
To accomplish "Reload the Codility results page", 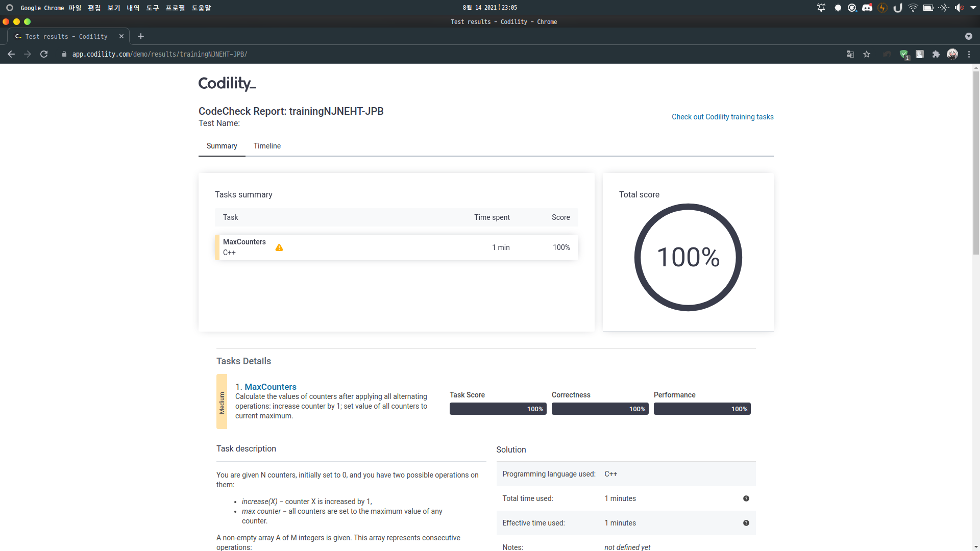I will 44,54.
